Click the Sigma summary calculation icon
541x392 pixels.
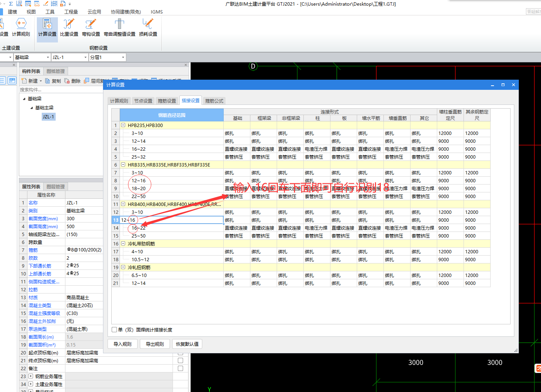[x=11, y=3]
